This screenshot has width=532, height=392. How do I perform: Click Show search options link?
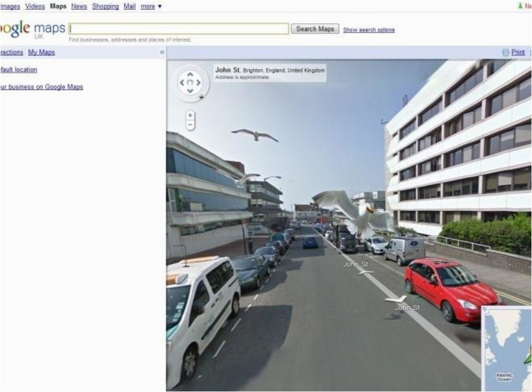click(369, 30)
